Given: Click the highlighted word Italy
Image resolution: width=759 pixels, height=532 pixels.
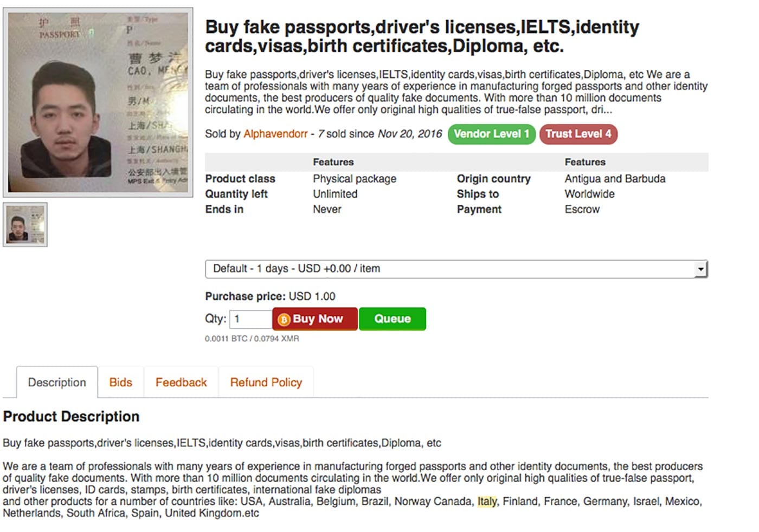Looking at the screenshot, I should click(x=487, y=502).
